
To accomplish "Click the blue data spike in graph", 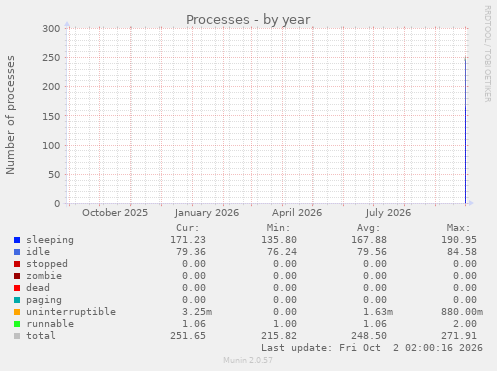I will click(465, 131).
